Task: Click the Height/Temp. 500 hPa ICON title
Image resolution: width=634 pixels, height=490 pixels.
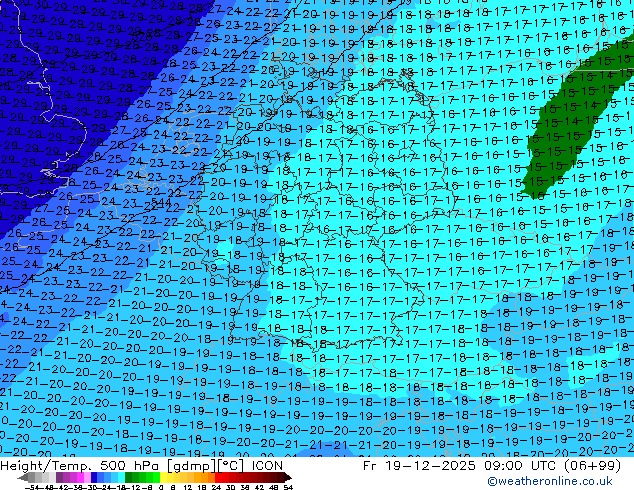Action: click(x=142, y=465)
